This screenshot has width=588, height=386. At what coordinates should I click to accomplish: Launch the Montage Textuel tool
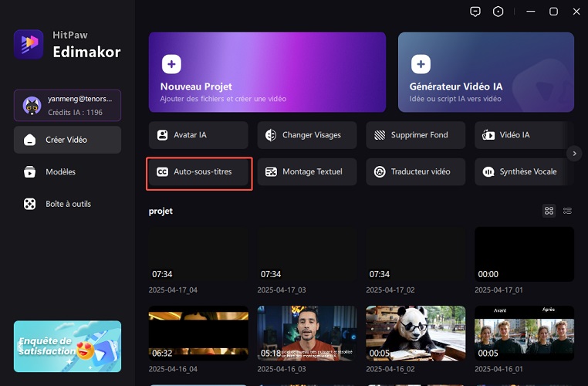click(x=307, y=172)
